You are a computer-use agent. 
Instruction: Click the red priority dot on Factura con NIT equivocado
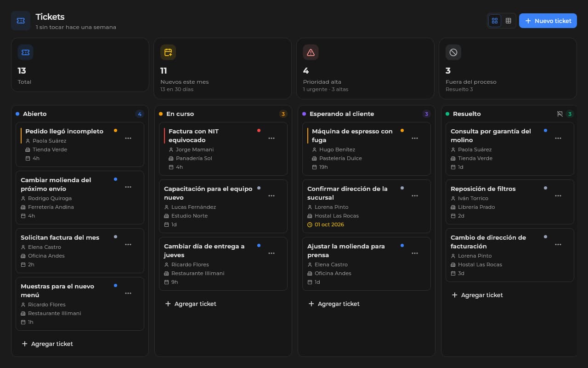259,131
